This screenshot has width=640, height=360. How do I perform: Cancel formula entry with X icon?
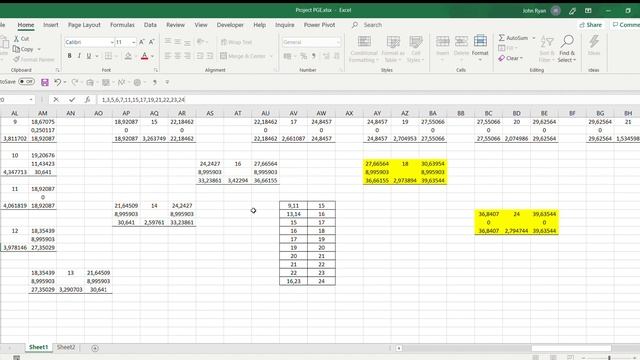pos(56,100)
